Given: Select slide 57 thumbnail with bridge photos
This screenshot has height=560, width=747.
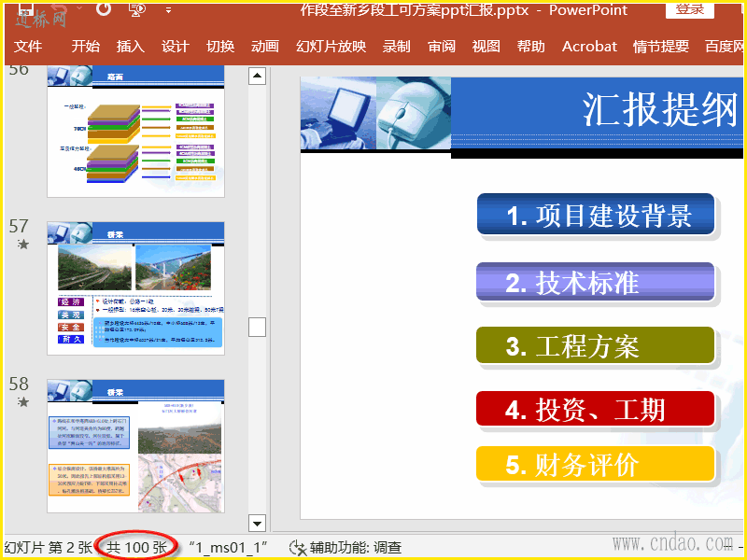Looking at the screenshot, I should 135,288.
